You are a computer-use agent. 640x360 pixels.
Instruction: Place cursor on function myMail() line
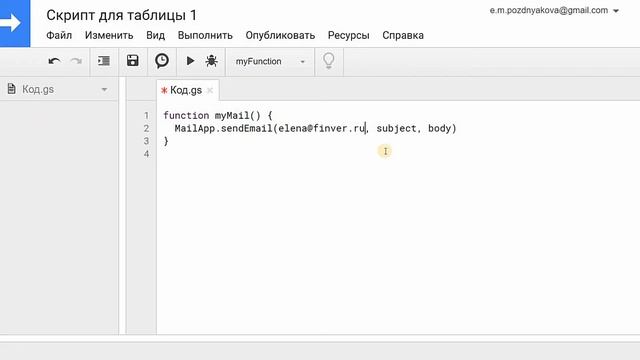pyautogui.click(x=218, y=116)
